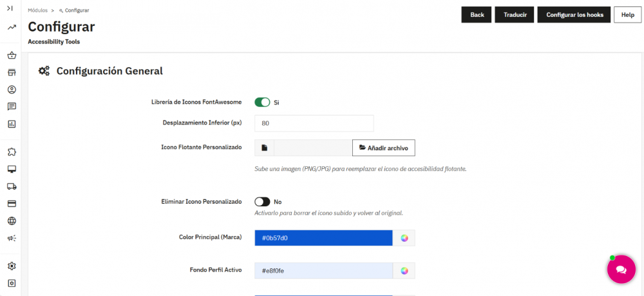Open International via the globe icon
644x296 pixels.
click(11, 221)
